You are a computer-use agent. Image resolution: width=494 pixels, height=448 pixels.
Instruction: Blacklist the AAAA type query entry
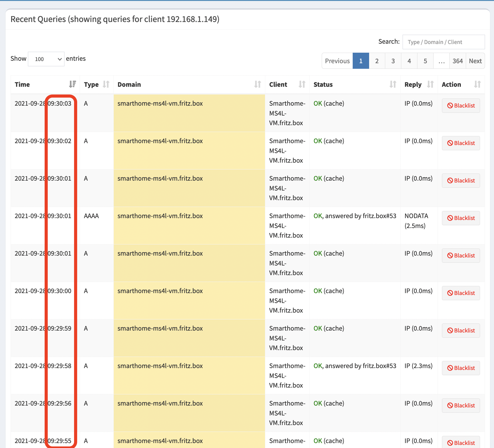pos(461,218)
